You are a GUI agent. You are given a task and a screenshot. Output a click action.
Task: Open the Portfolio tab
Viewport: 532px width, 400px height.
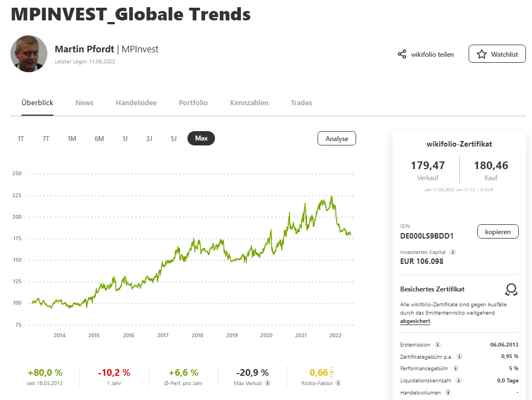[193, 102]
